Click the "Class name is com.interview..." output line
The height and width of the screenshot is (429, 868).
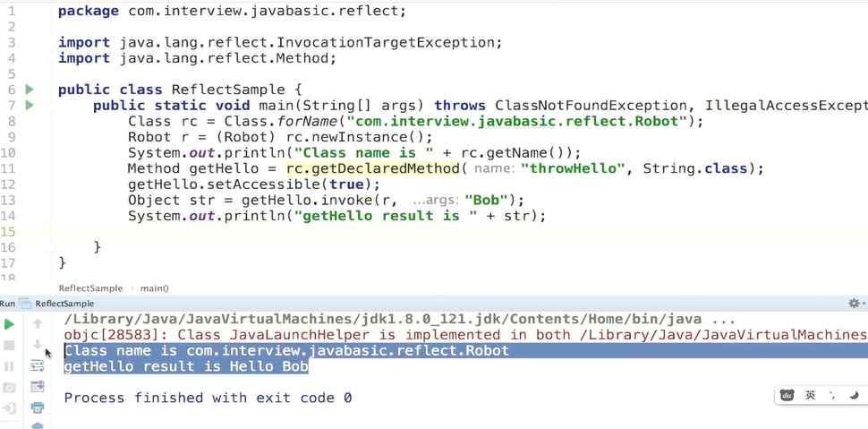click(286, 350)
